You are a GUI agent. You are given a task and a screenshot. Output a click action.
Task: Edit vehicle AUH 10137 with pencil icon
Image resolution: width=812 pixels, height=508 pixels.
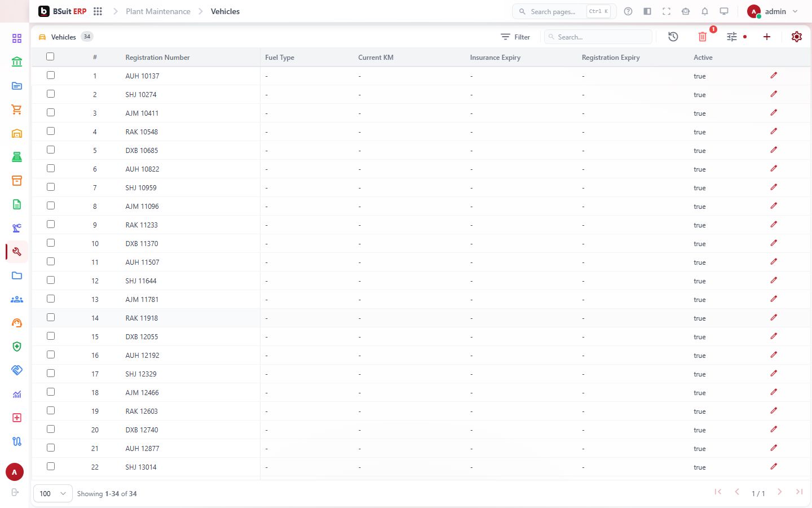pos(774,75)
